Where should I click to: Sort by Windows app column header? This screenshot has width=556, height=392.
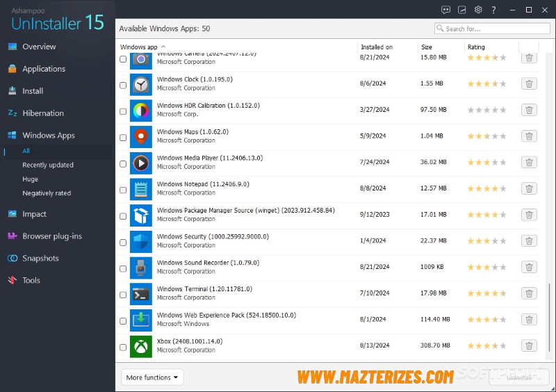pyautogui.click(x=138, y=47)
